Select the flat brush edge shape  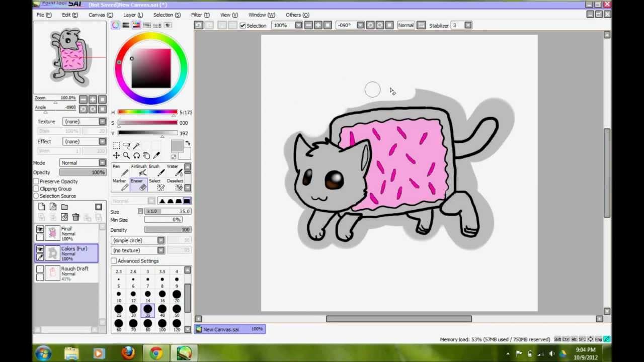tap(187, 201)
